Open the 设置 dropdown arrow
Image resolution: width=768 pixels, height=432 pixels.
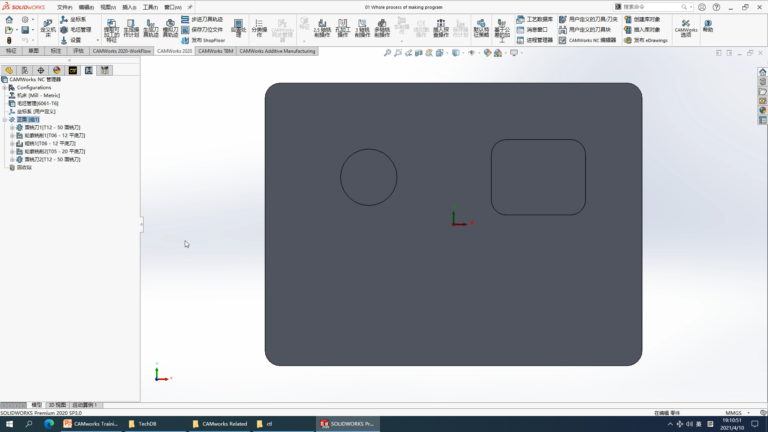tap(97, 40)
